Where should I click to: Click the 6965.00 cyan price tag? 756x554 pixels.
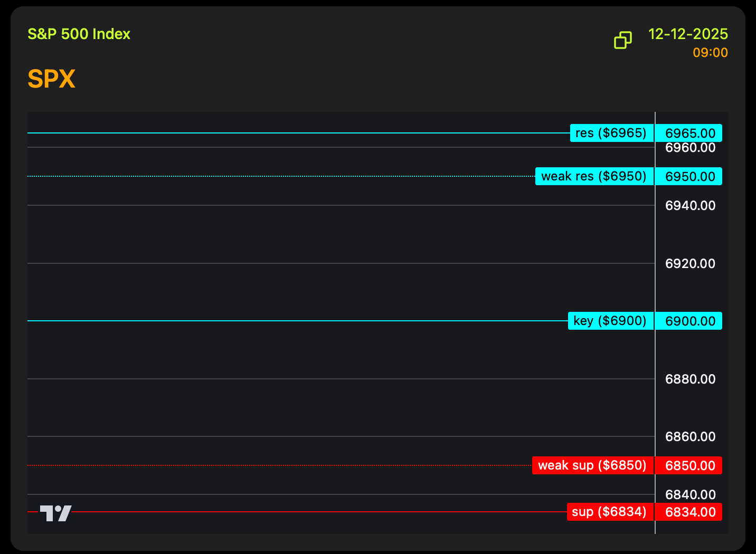click(x=689, y=133)
